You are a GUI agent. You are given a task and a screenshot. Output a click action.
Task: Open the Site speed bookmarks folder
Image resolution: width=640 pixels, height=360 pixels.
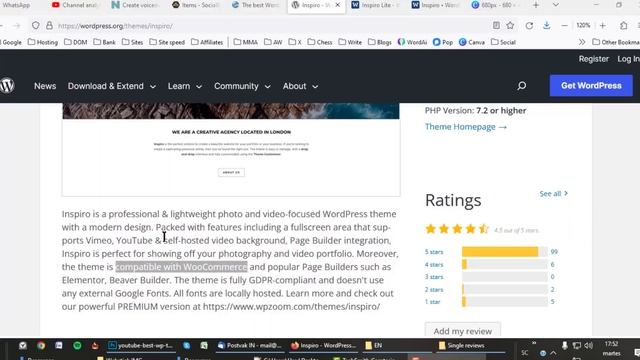point(167,42)
